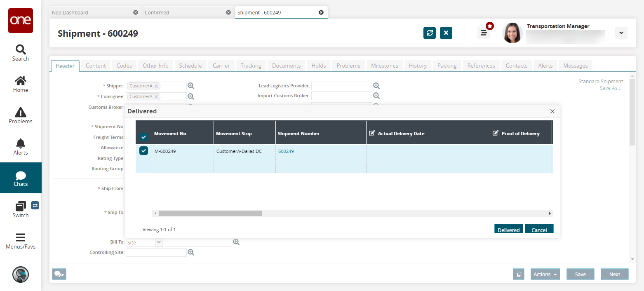Viewport: 644px width, 291px height.
Task: Open the Neo assistant avatar icon
Action: 20,274
